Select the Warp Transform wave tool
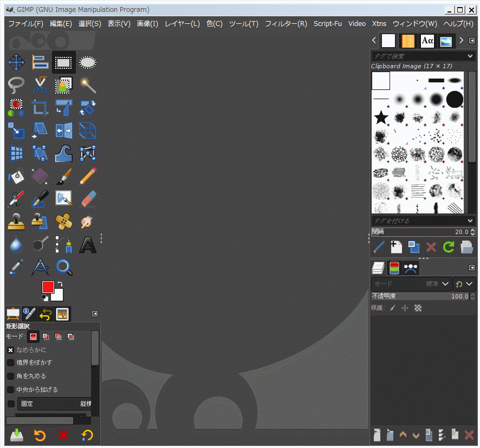480x448 pixels. pyautogui.click(x=64, y=153)
